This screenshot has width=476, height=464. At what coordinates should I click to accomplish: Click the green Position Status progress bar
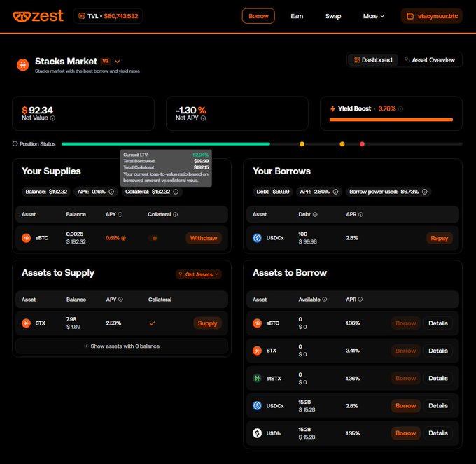pos(166,144)
